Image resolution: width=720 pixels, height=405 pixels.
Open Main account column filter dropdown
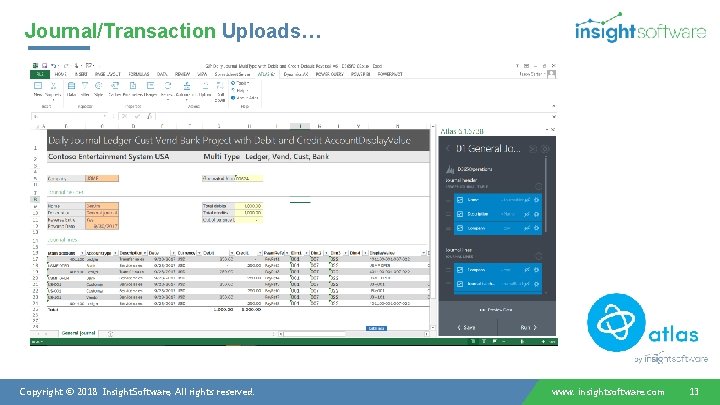[x=83, y=253]
